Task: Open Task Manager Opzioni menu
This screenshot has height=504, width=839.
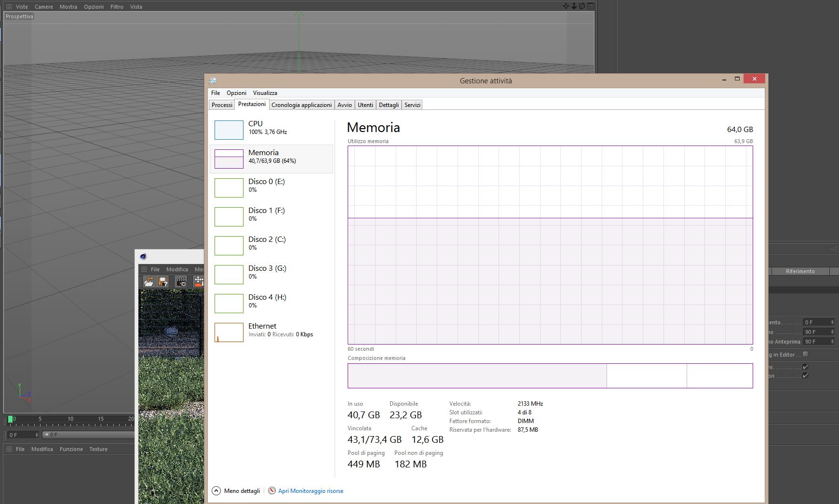Action: [x=236, y=93]
